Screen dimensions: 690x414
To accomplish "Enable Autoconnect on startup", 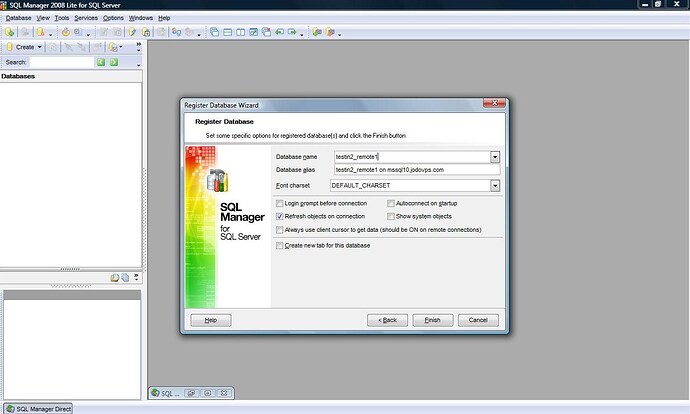I will tap(391, 203).
